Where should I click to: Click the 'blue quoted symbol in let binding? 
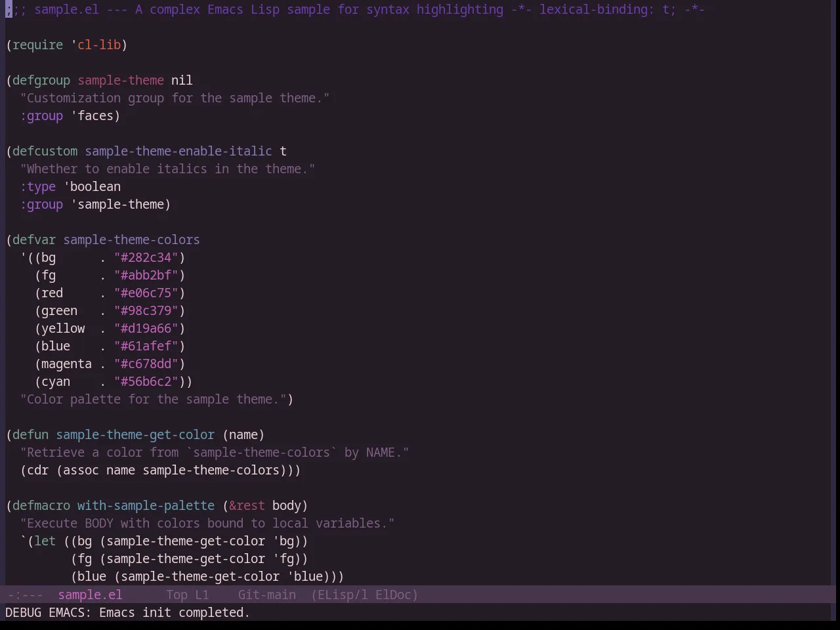(x=304, y=576)
